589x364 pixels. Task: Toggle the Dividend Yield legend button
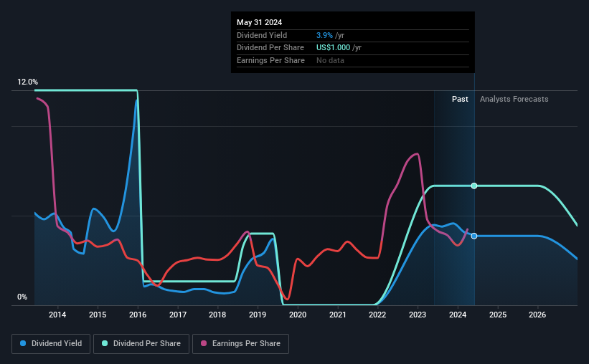(51, 343)
